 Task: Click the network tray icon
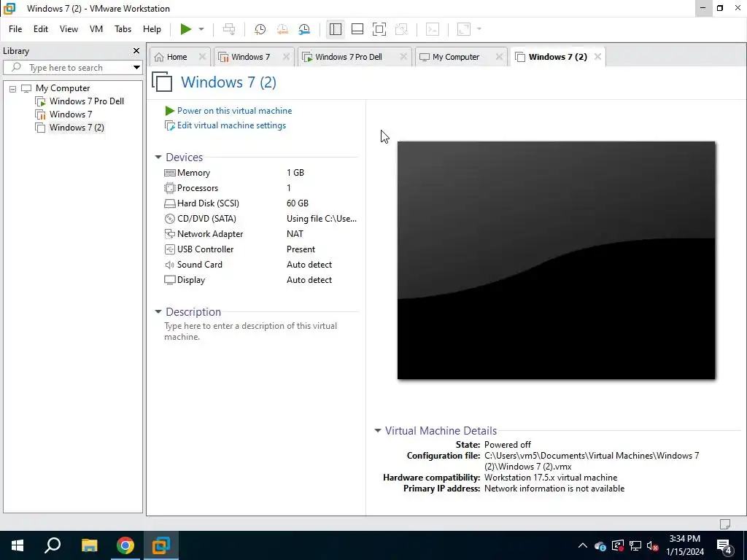(x=635, y=545)
